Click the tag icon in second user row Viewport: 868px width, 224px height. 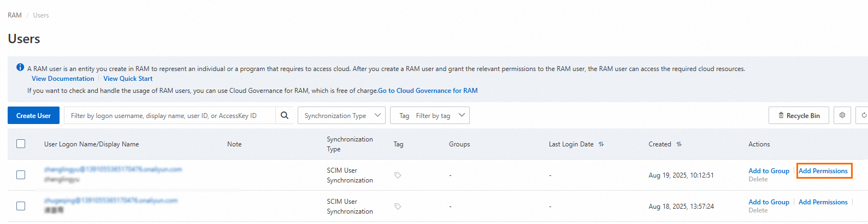[x=398, y=207]
